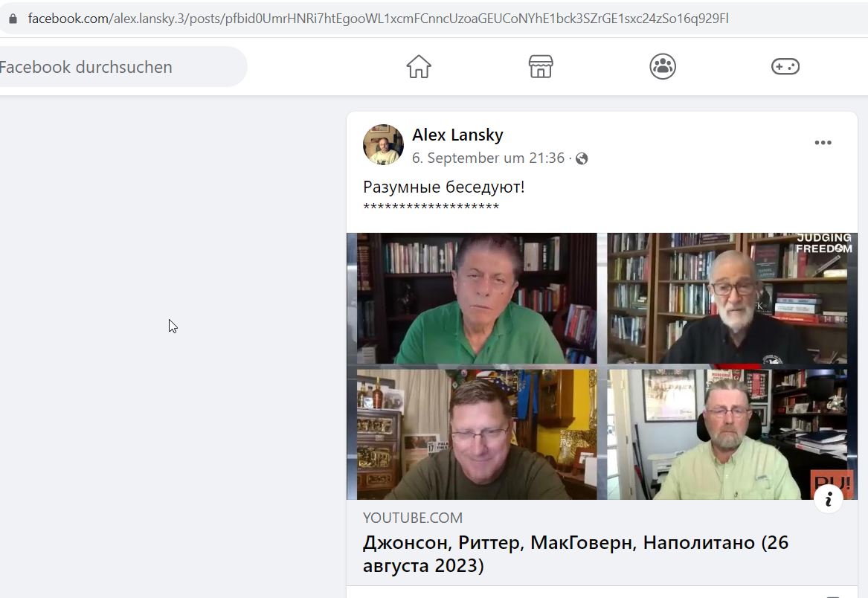Open Alex Lansky's profile picture
The height and width of the screenshot is (598, 868).
pos(383,144)
